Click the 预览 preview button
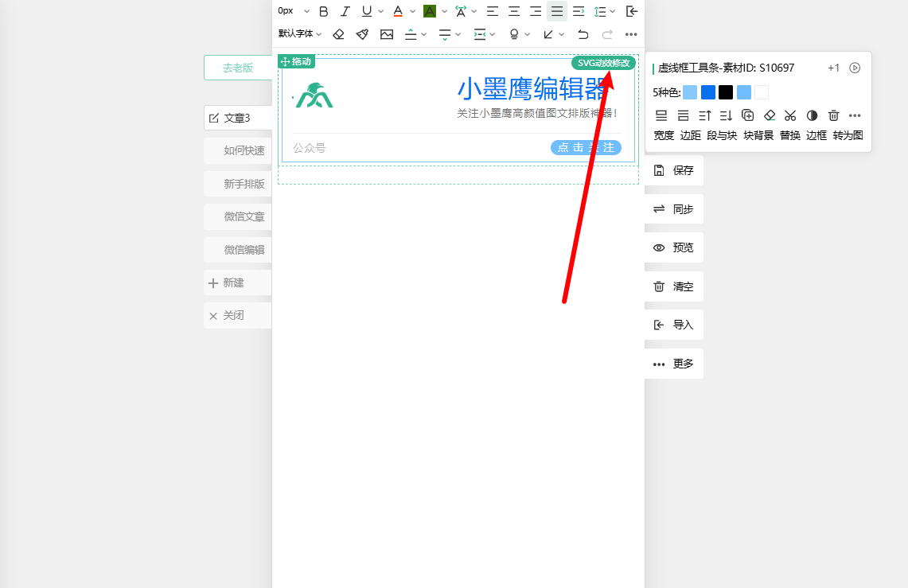 point(674,247)
